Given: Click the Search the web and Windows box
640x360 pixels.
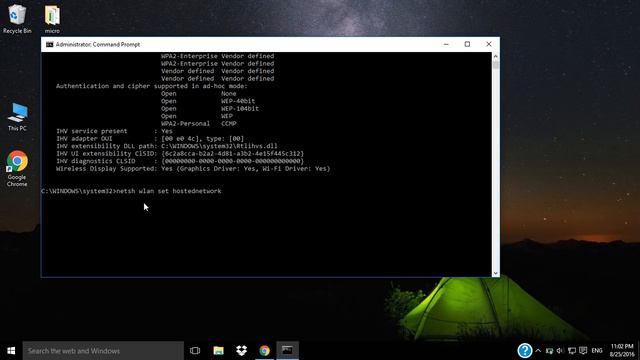Looking at the screenshot, I should click(x=103, y=351).
